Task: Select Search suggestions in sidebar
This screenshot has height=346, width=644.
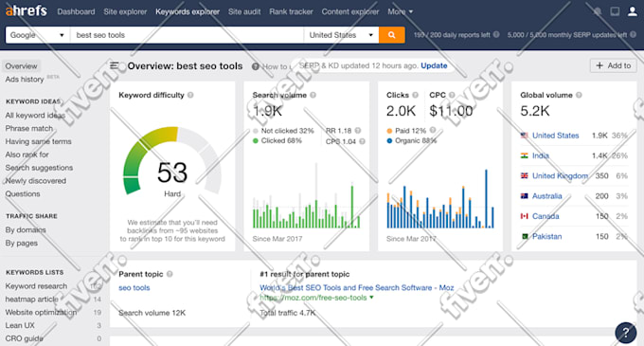Action: tap(39, 168)
